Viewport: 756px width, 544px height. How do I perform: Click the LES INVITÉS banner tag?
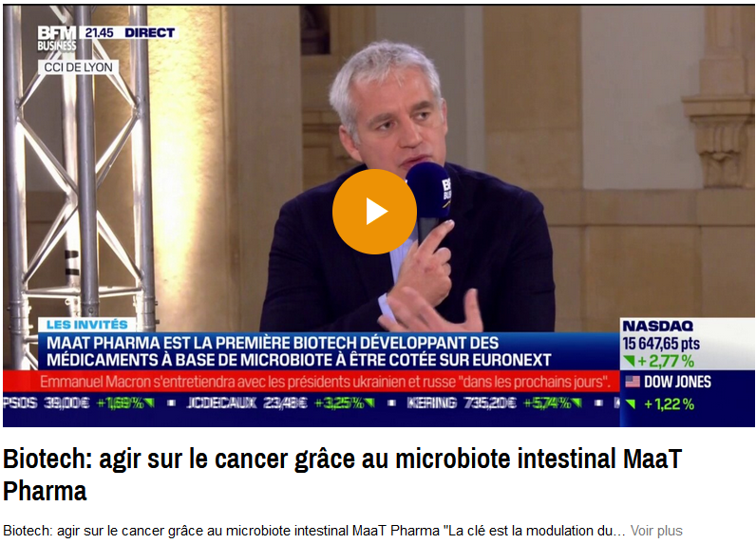click(x=87, y=325)
